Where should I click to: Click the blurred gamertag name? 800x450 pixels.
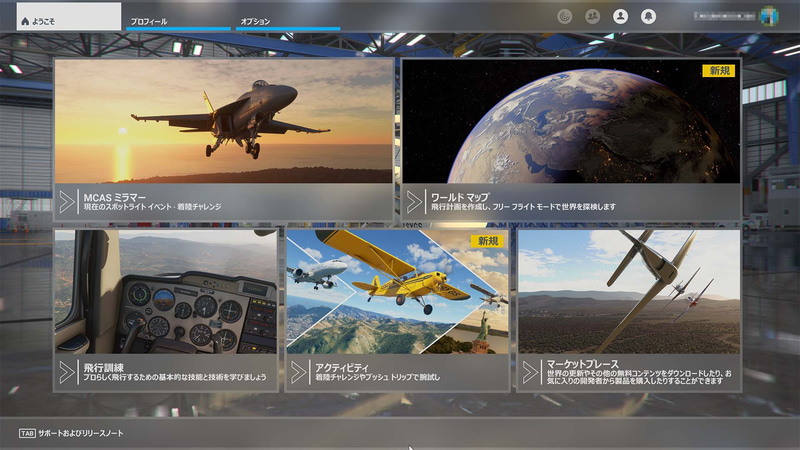click(x=724, y=16)
